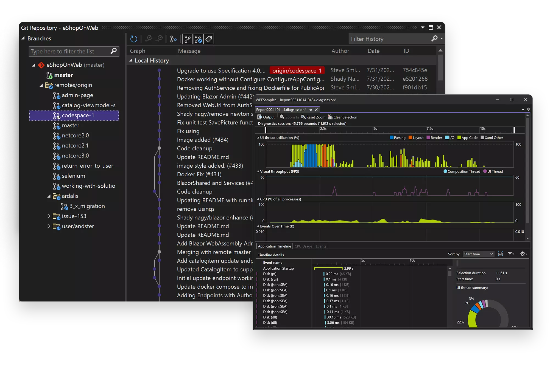The image size is (550, 392).
Task: Select the CPU Usage tab
Action: [x=303, y=246]
